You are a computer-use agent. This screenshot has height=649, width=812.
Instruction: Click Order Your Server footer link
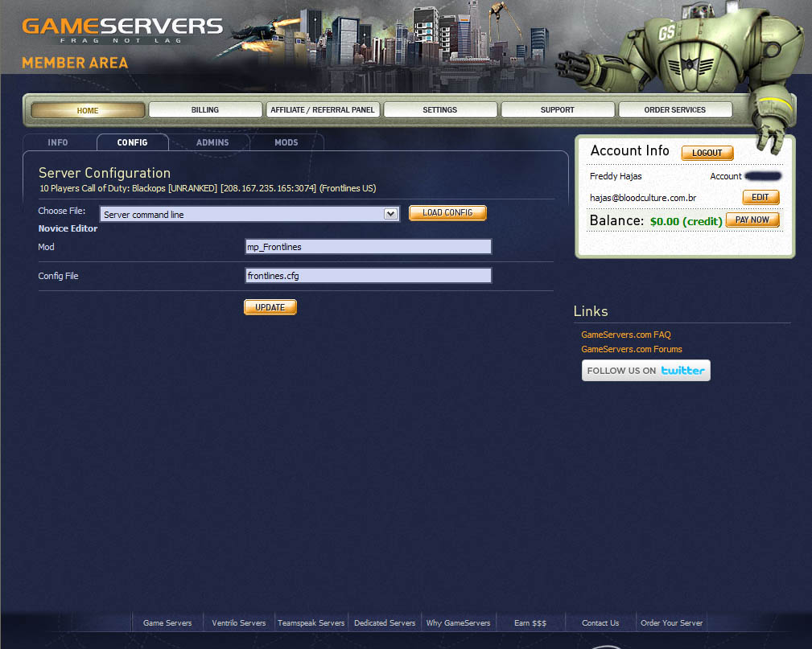(x=672, y=623)
